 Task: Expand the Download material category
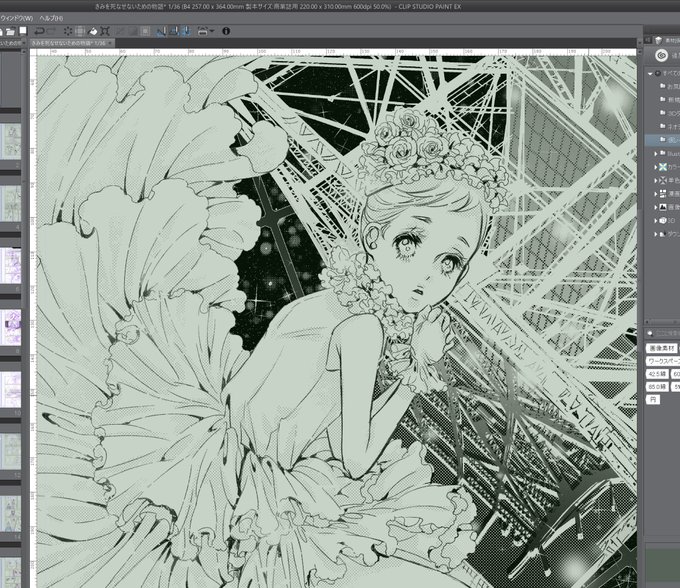pyautogui.click(x=656, y=234)
